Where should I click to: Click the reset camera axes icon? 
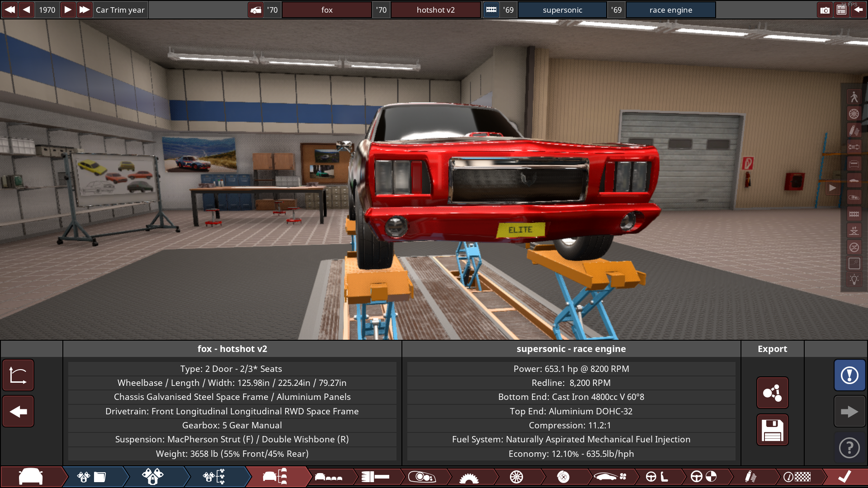pyautogui.click(x=18, y=375)
